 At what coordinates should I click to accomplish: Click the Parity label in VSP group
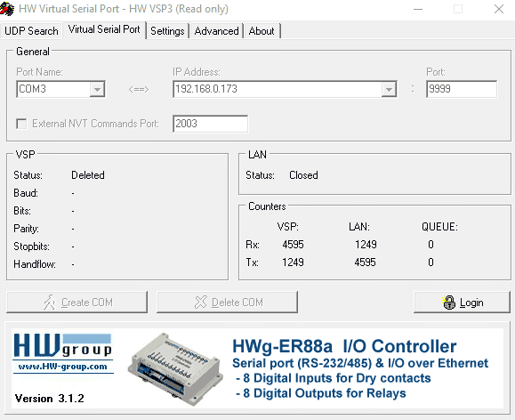click(x=27, y=229)
